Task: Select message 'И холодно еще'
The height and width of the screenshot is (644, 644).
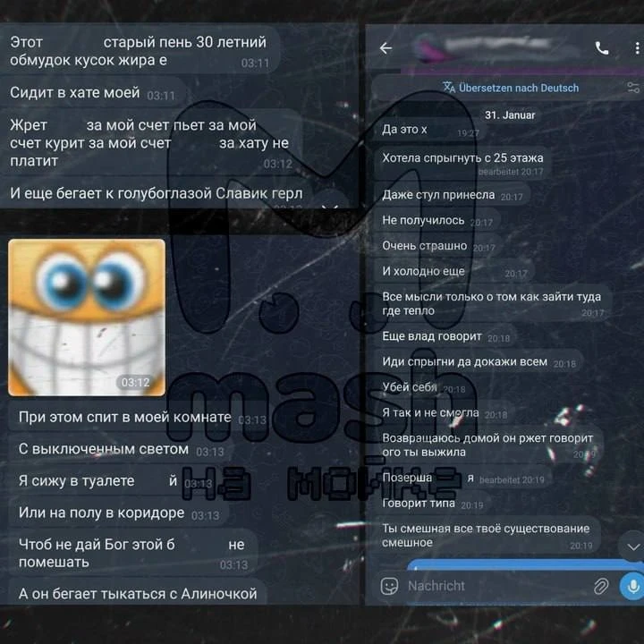Action: 453,272
